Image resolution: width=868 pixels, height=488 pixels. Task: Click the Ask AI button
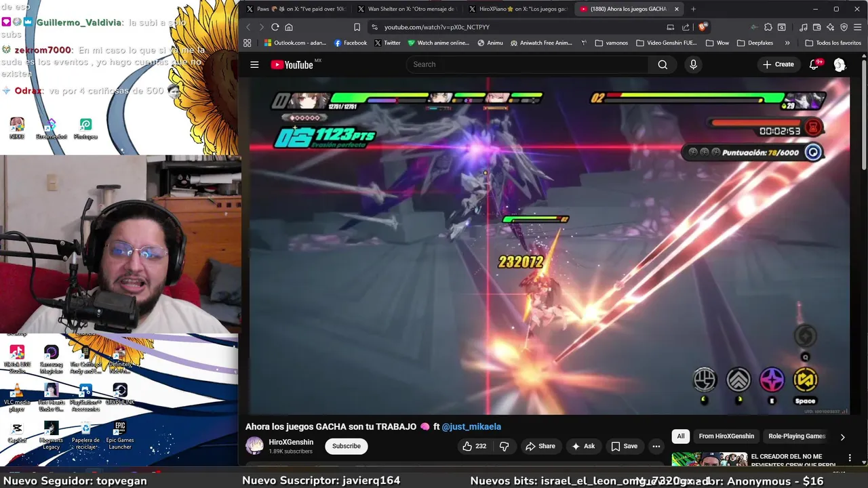pos(583,446)
